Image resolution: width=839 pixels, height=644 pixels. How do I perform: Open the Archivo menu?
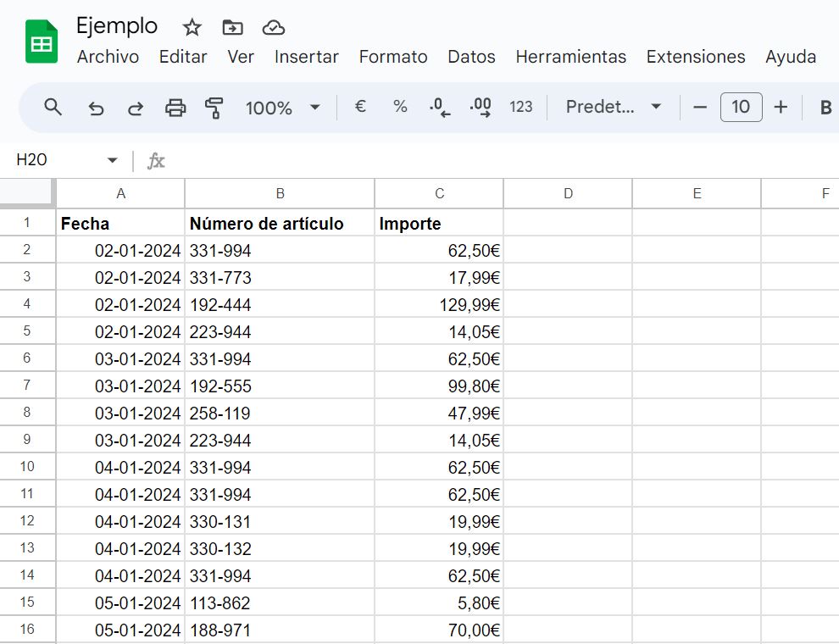coord(108,57)
